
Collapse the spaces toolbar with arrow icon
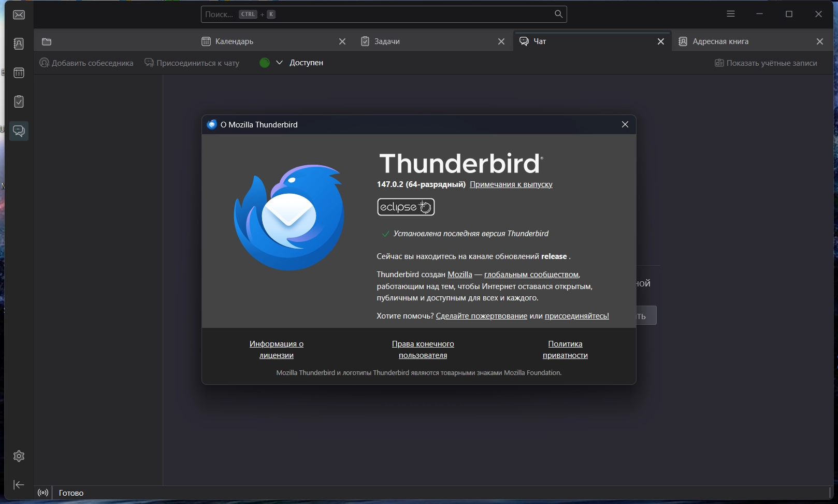(x=19, y=485)
